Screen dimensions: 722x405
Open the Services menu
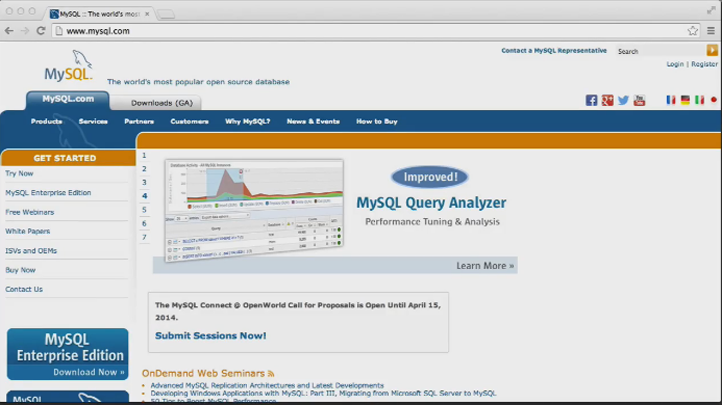pos(93,122)
